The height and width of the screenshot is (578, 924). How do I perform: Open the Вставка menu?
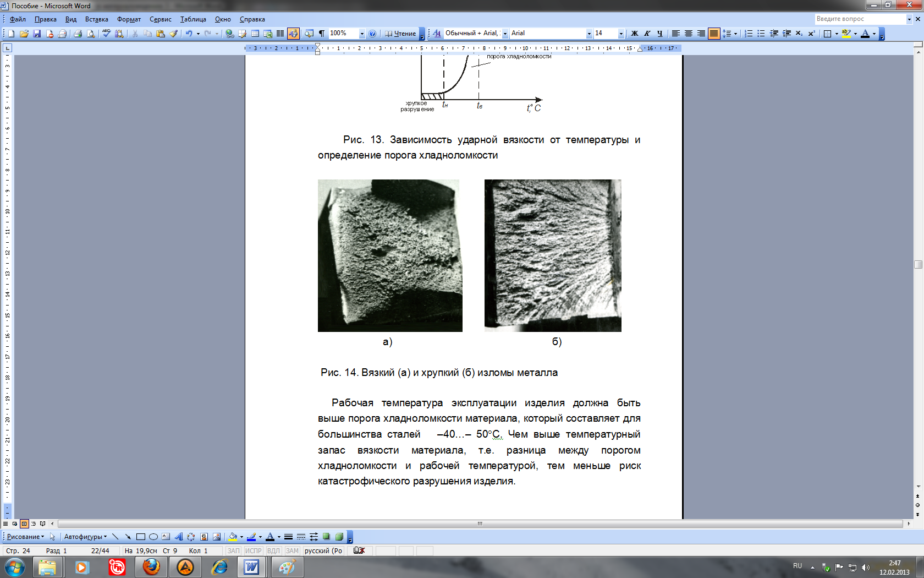point(96,19)
